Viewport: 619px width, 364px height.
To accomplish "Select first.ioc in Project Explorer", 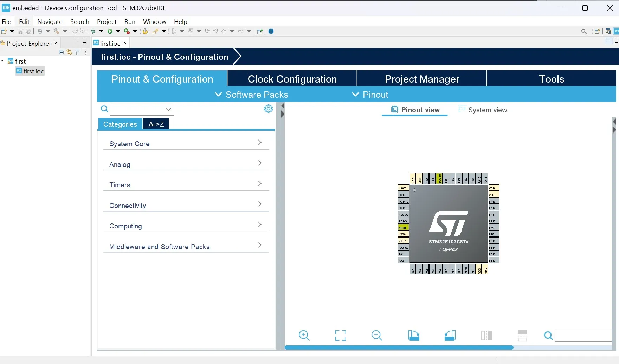I will pyautogui.click(x=30, y=71).
